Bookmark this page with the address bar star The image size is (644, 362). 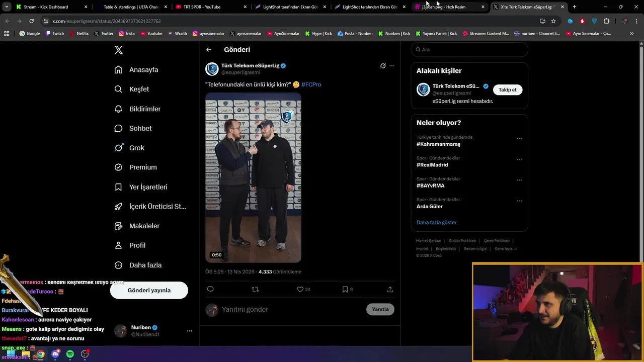(553, 21)
